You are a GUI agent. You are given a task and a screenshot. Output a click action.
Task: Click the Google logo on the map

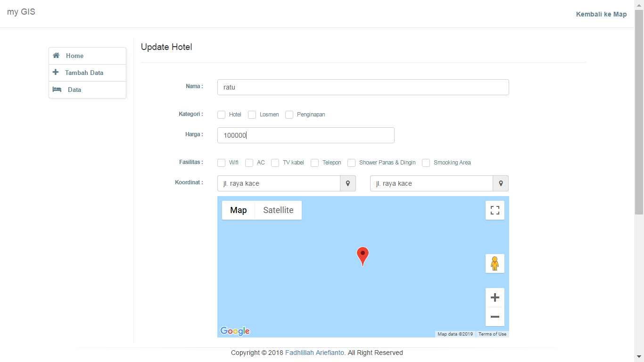coord(235,331)
